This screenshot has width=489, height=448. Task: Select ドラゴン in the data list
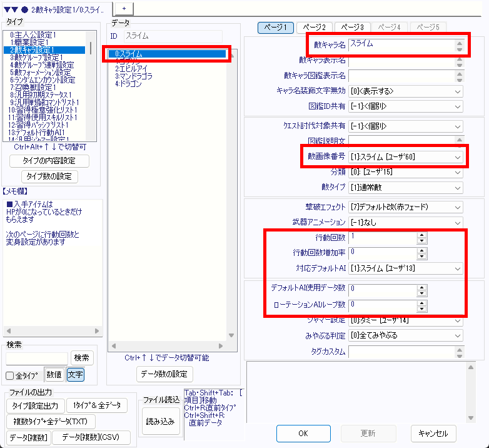[128, 84]
